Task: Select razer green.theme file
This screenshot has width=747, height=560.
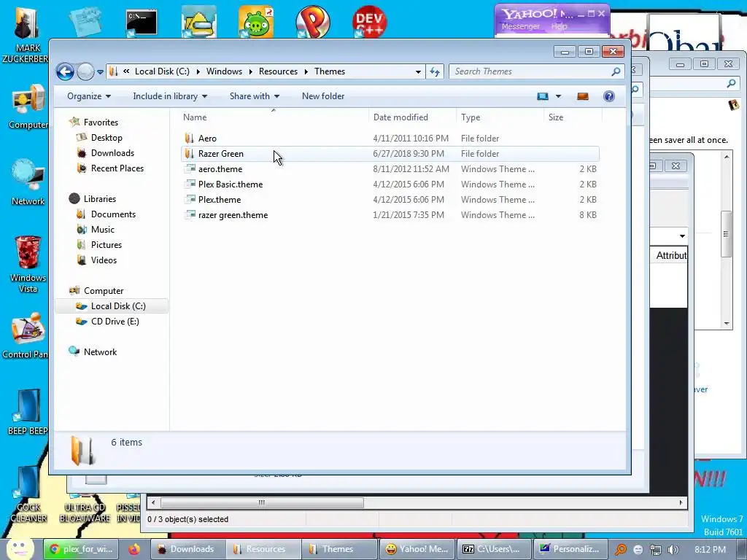Action: [390, 215]
